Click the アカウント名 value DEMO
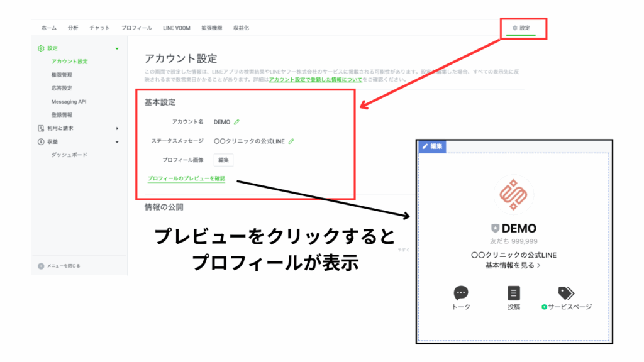Screen dimensions: 644x362 222,123
